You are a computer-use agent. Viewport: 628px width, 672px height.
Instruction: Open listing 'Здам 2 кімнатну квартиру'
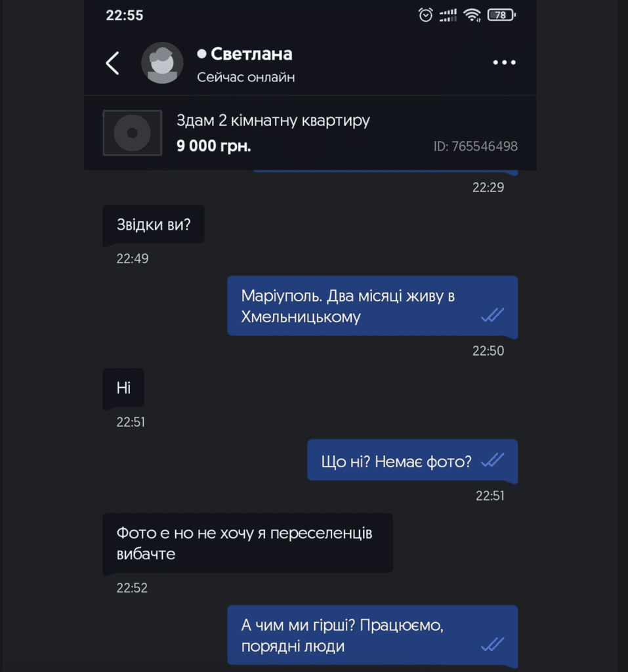tap(273, 121)
